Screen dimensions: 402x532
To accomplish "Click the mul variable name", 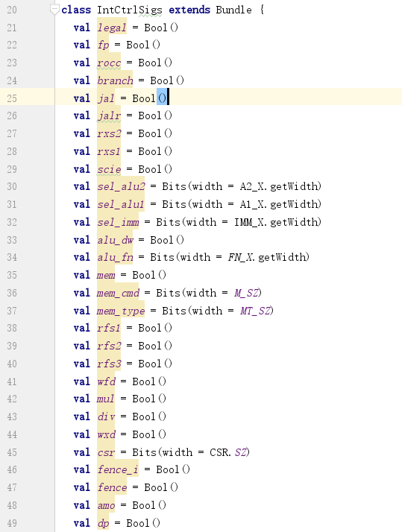I will [106, 399].
